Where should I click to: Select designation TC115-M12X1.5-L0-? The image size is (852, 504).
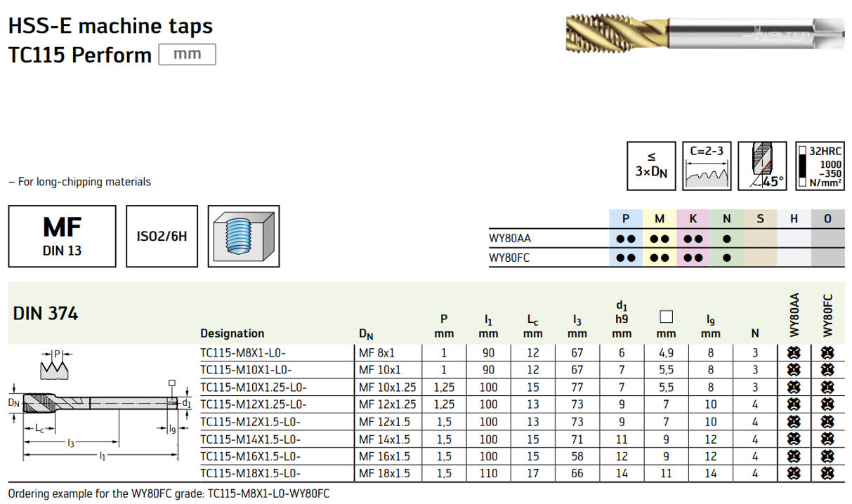250,422
